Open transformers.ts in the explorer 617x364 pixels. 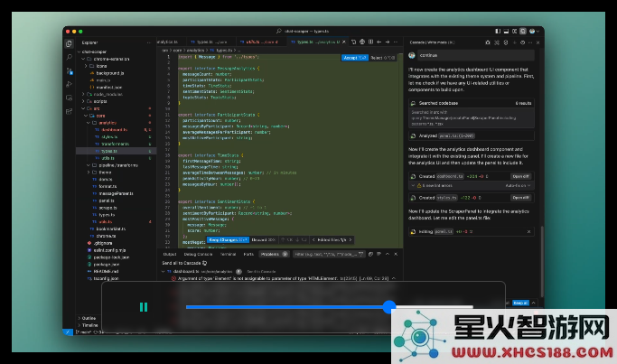115,144
